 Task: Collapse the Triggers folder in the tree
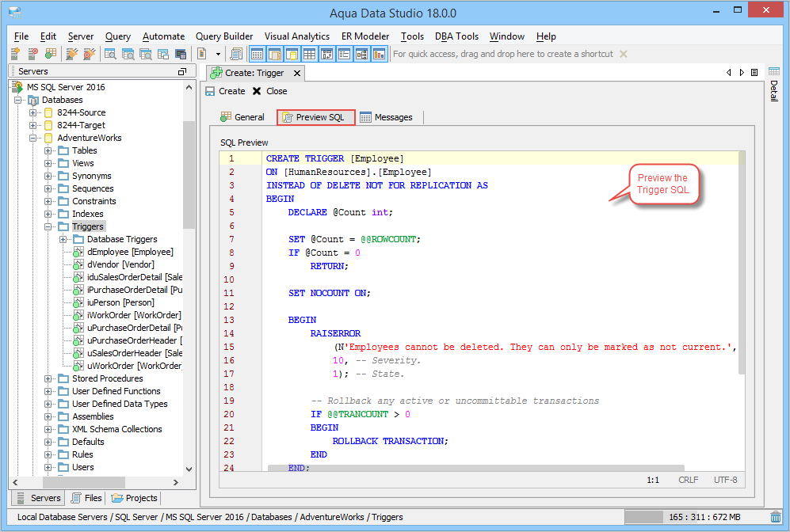(x=48, y=226)
